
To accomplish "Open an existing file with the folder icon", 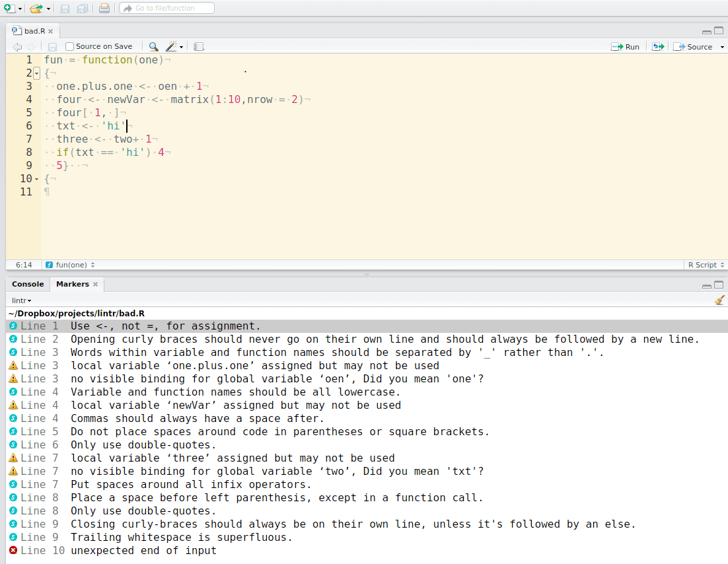I will pyautogui.click(x=36, y=8).
